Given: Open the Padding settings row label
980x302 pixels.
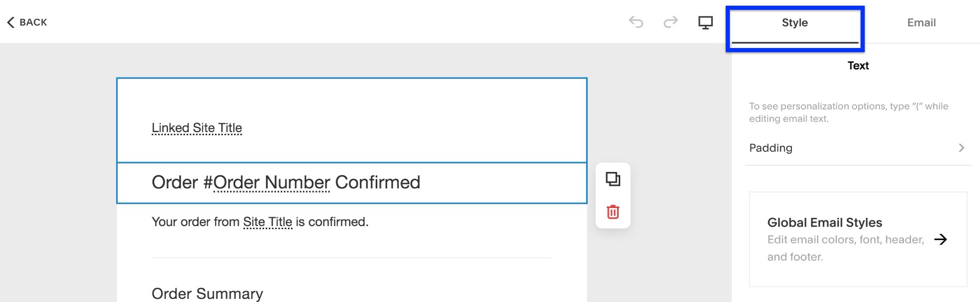Looking at the screenshot, I should click(x=771, y=148).
